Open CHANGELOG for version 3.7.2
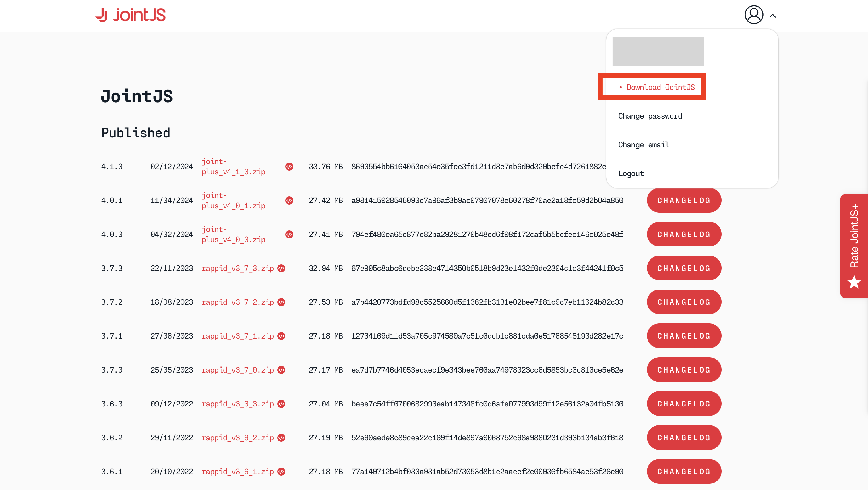The height and width of the screenshot is (490, 868). point(684,302)
